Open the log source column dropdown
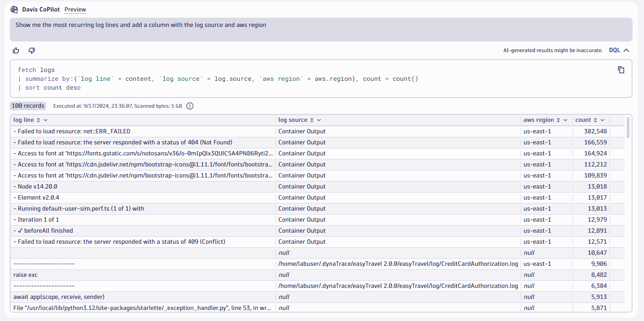This screenshot has width=644, height=321. point(319,120)
